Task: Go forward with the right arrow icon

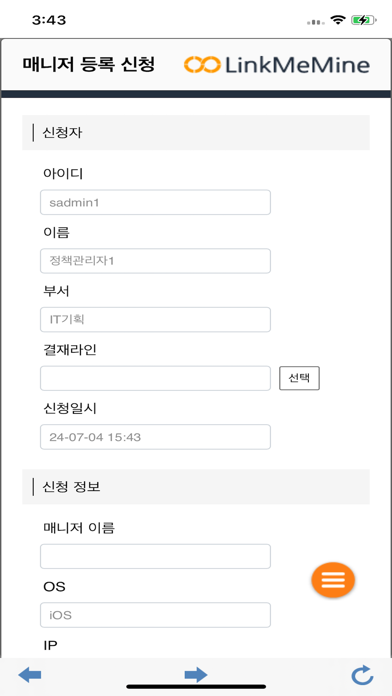Action: click(x=196, y=675)
